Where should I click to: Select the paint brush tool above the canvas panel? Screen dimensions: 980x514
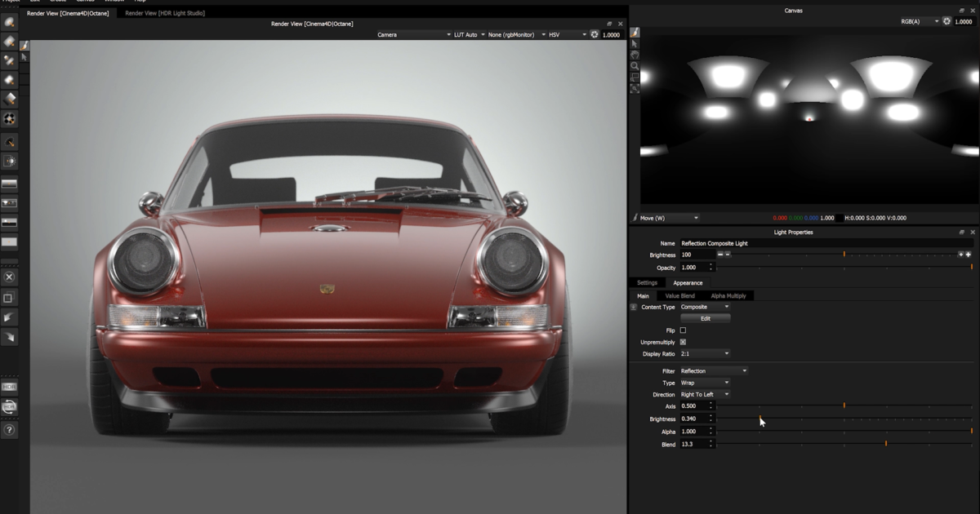pyautogui.click(x=635, y=33)
